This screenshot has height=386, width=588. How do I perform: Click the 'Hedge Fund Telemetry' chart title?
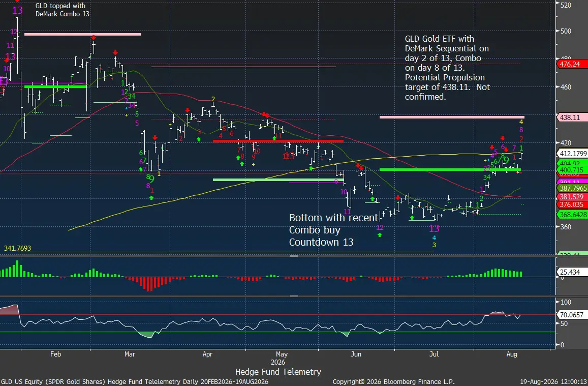(278, 372)
